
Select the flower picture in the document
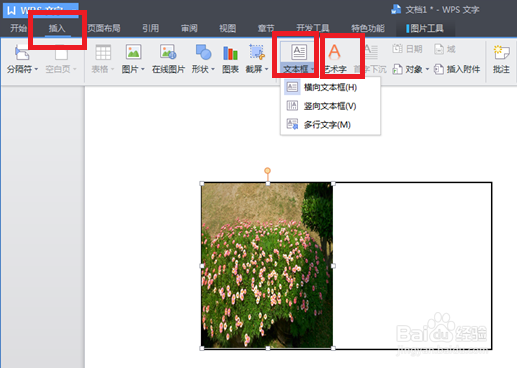click(x=267, y=265)
